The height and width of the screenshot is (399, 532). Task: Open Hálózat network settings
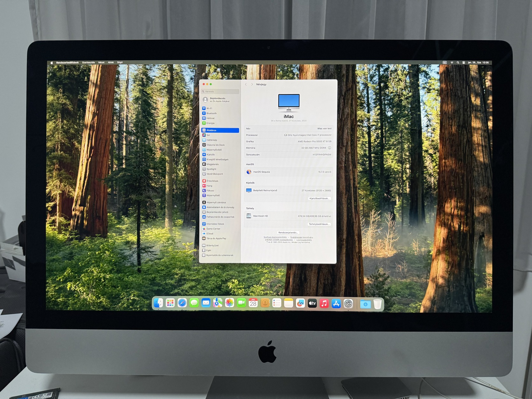coord(220,118)
